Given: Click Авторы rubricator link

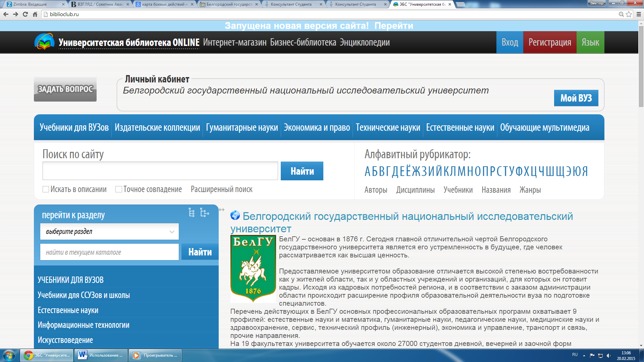Looking at the screenshot, I should [376, 190].
